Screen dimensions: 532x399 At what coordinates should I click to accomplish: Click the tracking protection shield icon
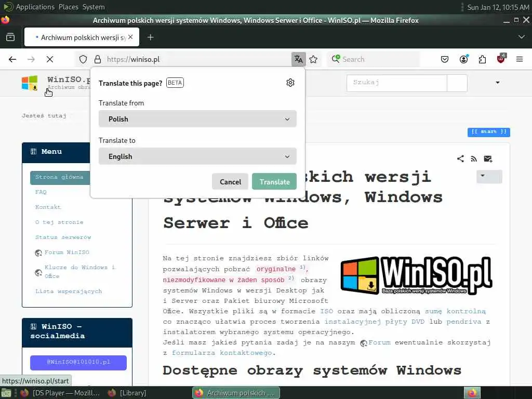(x=83, y=59)
